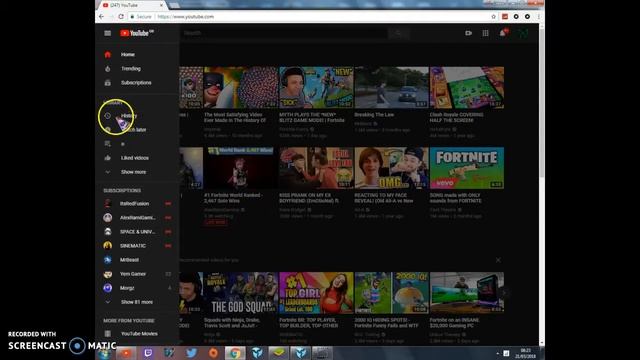Image resolution: width=640 pixels, height=360 pixels.
Task: Go back with the browser arrow
Action: (x=101, y=17)
